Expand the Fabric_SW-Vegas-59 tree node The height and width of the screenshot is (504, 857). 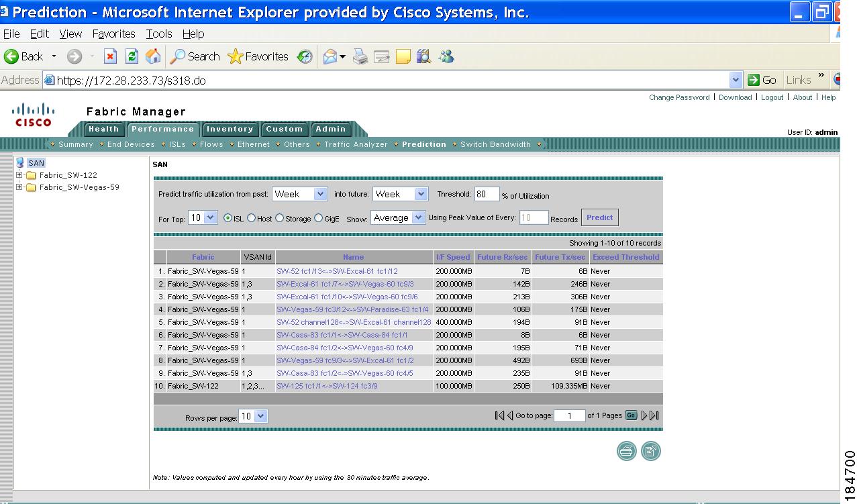point(19,187)
